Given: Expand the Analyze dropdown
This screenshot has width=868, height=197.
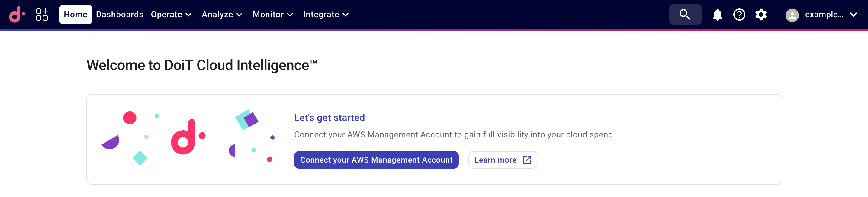Looking at the screenshot, I should [x=221, y=15].
